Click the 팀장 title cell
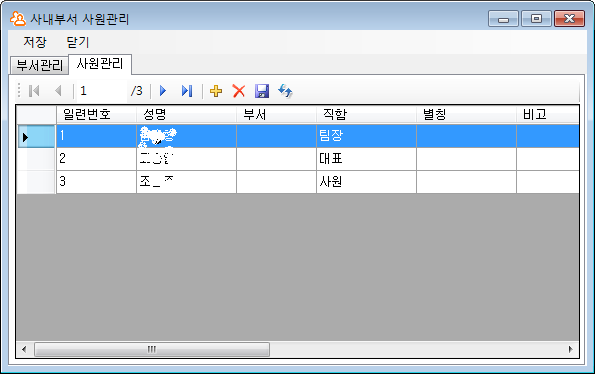This screenshot has width=595, height=374. [x=366, y=136]
